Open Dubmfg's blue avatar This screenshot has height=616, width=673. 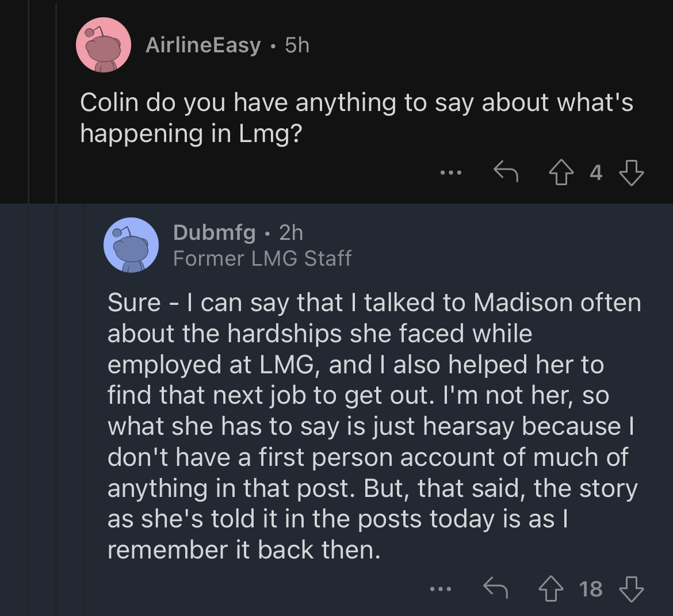131,244
